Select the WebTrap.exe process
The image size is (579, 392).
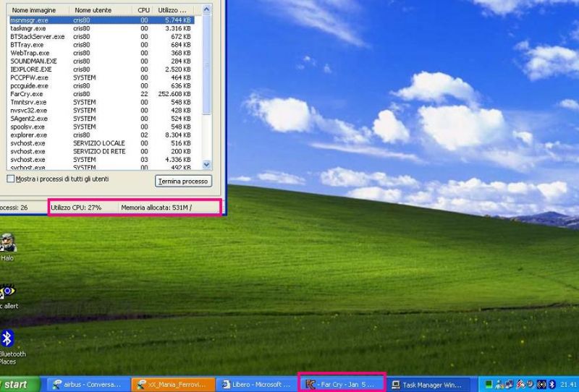[x=101, y=53]
